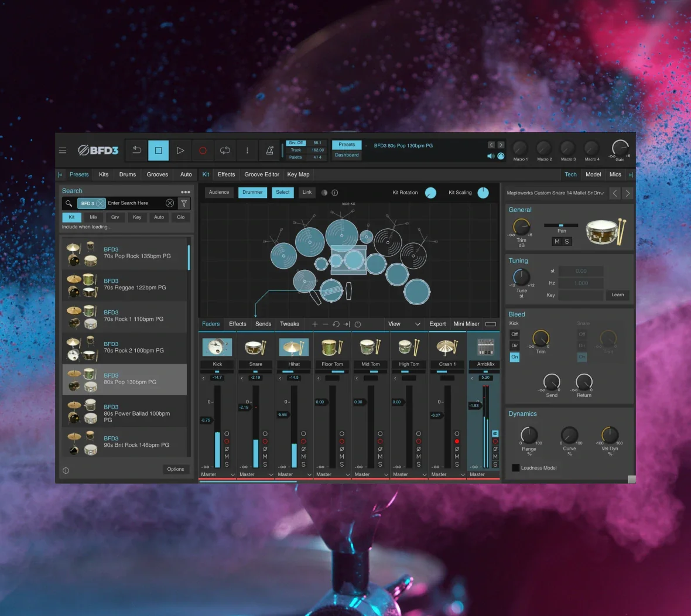This screenshot has width=691, height=616.
Task: Toggle the metronome icon
Action: tap(270, 150)
